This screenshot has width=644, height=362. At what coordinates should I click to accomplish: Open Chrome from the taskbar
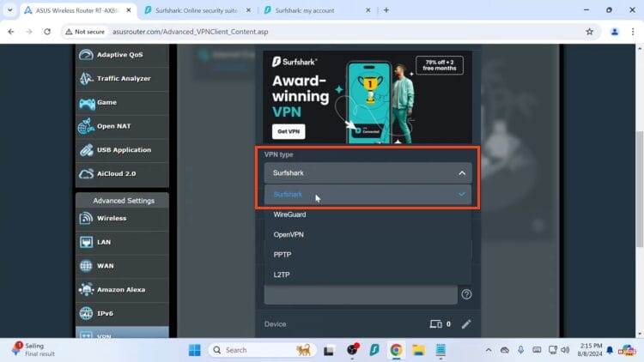click(396, 350)
